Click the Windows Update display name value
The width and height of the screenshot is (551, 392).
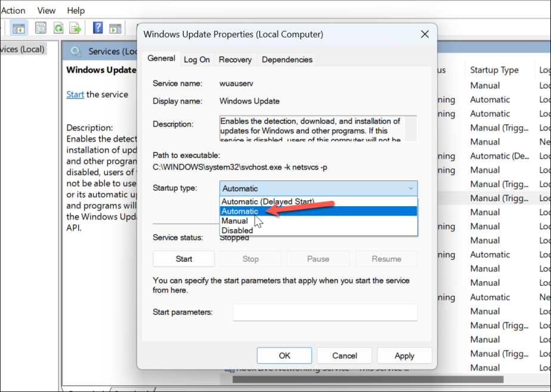click(x=249, y=101)
